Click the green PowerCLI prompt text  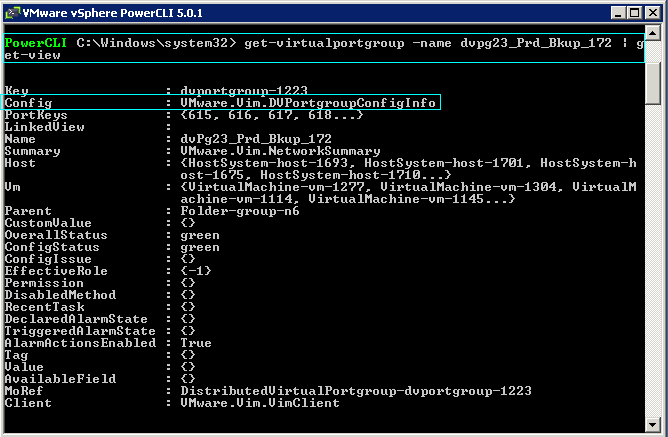[x=35, y=43]
